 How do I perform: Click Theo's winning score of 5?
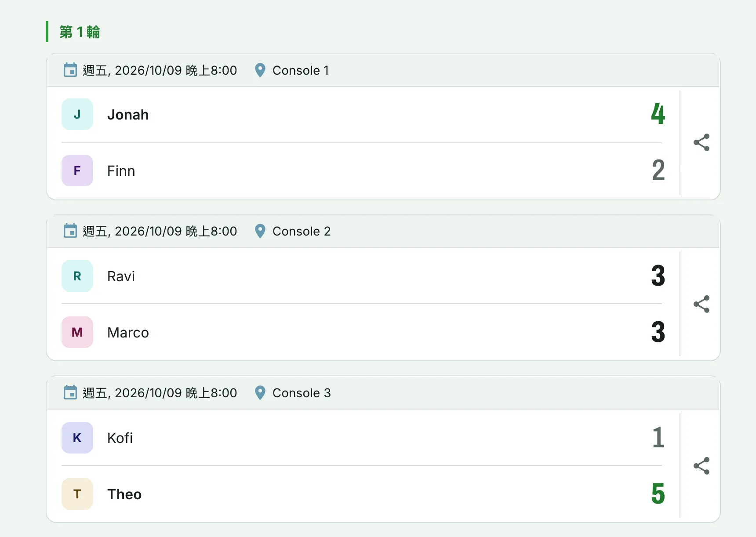pos(658,493)
